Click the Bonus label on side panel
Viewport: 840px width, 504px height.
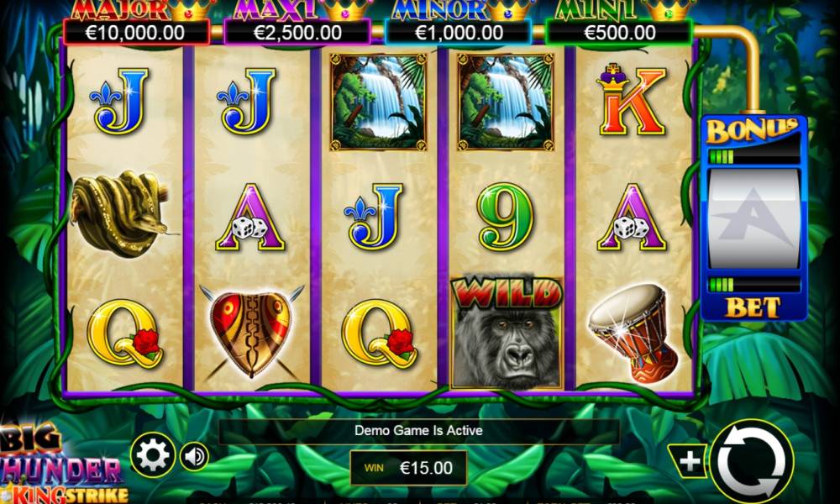pos(752,130)
